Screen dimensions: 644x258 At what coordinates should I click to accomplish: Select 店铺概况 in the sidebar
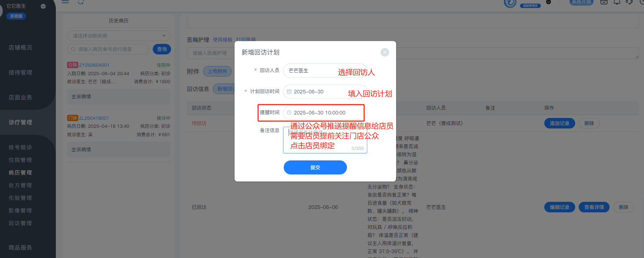(x=20, y=47)
